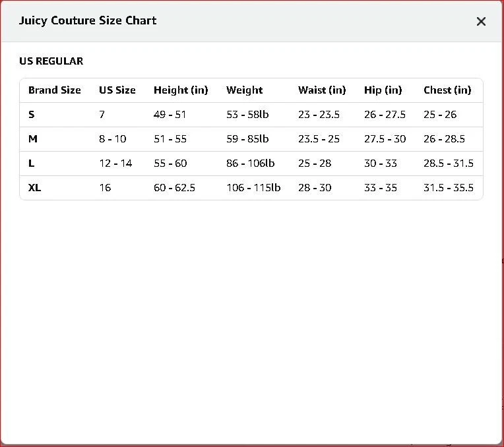Click the Height (in) column header
Viewport: 504px width, 447px height.
click(x=181, y=90)
